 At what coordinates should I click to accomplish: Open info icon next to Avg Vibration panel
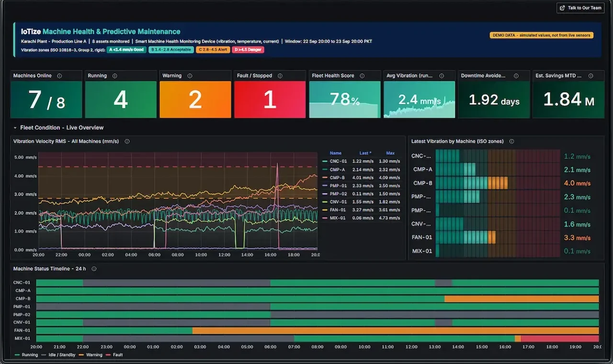click(x=441, y=76)
